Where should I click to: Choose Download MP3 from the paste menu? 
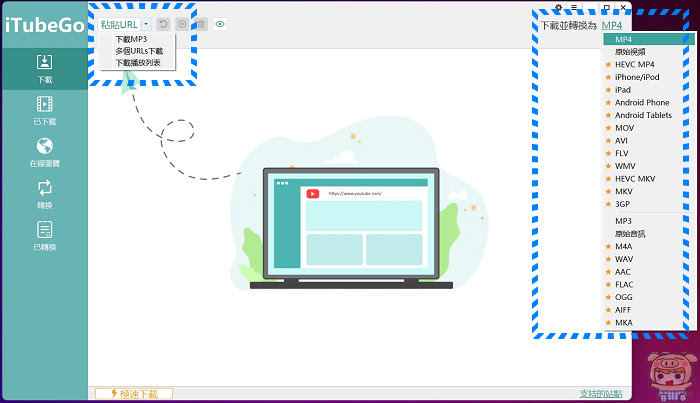(x=131, y=39)
